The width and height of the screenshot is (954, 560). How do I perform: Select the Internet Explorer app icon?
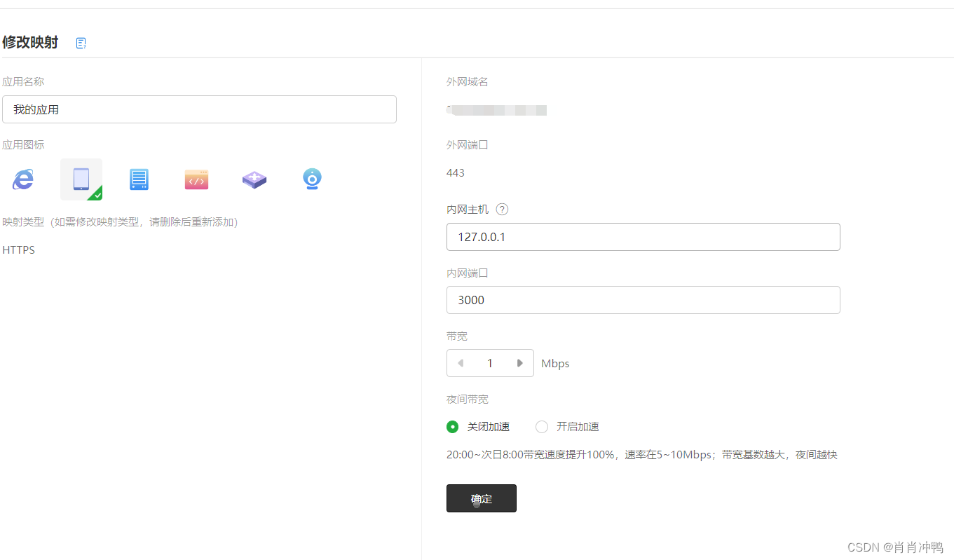(x=23, y=179)
